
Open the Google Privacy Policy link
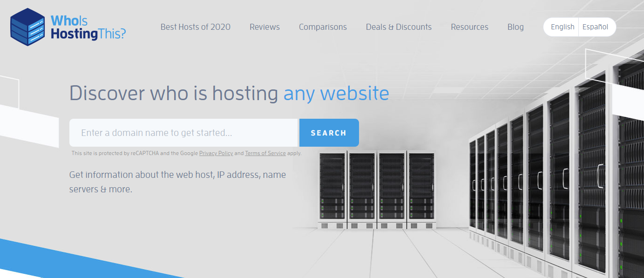pos(216,153)
